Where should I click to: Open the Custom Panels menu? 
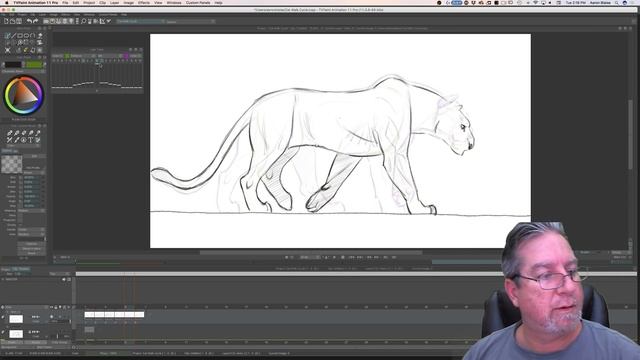pyautogui.click(x=198, y=2)
